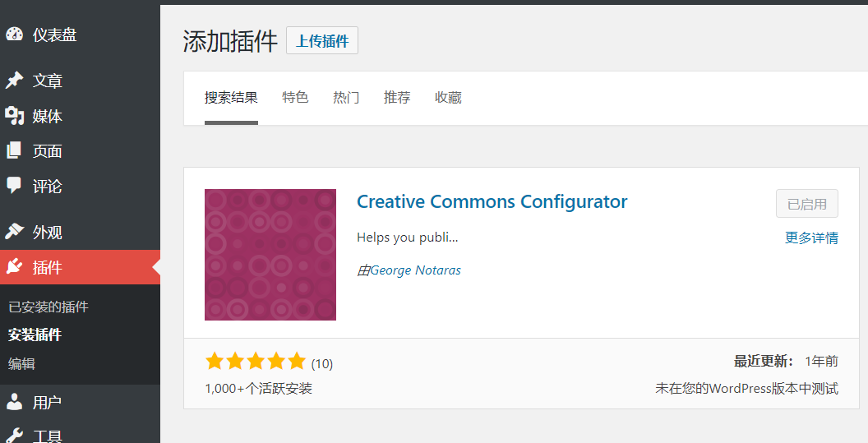Click the Dashboard gauge icon
Viewport: 868px width, 443px height.
pyautogui.click(x=14, y=35)
